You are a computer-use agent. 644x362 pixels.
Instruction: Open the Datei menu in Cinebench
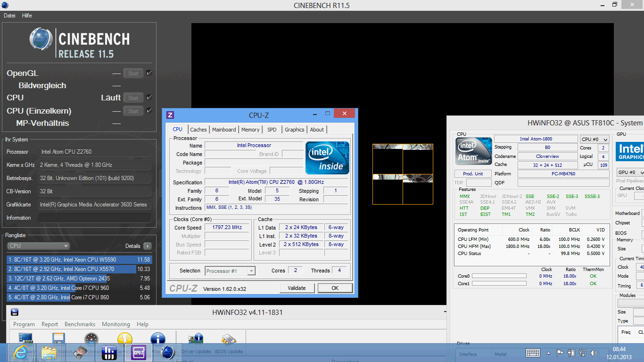click(9, 16)
